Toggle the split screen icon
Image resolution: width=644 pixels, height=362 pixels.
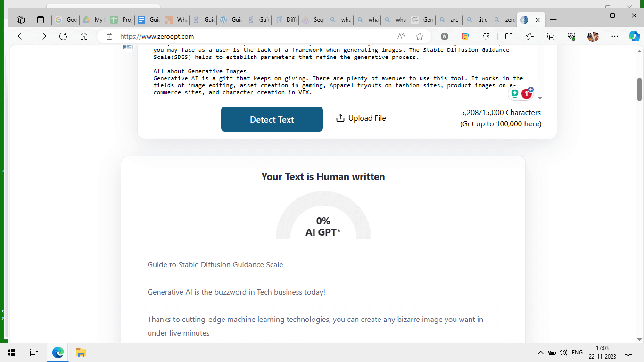click(509, 36)
